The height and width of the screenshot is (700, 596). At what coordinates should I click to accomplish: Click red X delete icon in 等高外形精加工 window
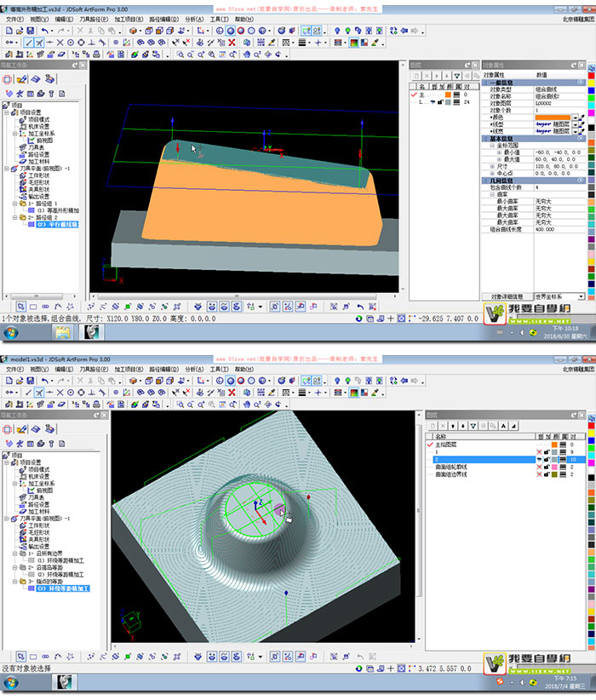click(232, 43)
